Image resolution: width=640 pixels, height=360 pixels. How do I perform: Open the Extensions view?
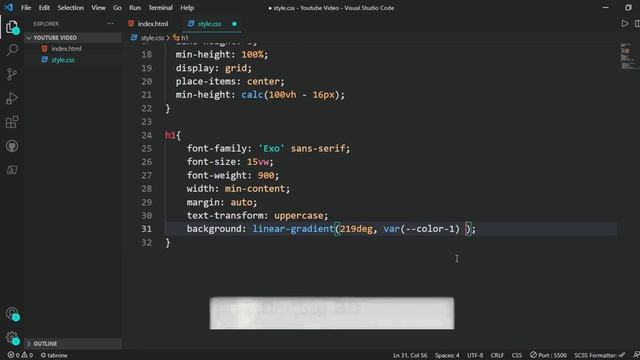point(12,122)
